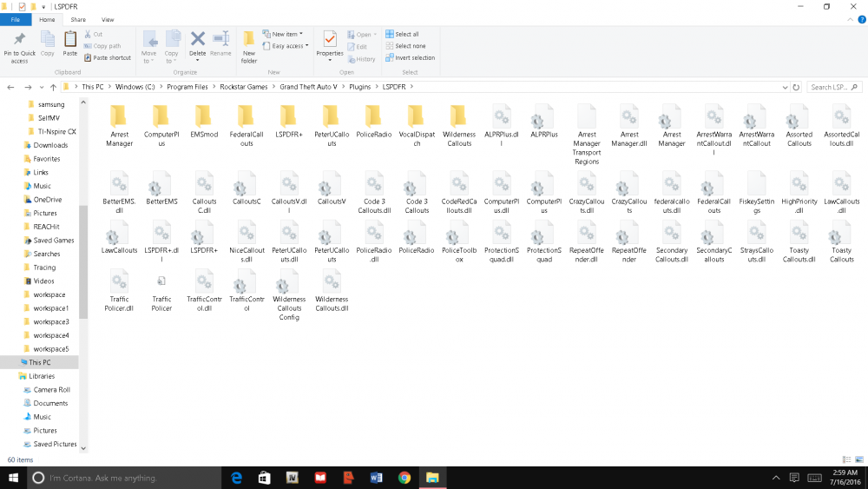The height and width of the screenshot is (489, 868).
Task: Click the Copy ribbon button
Action: tap(48, 44)
